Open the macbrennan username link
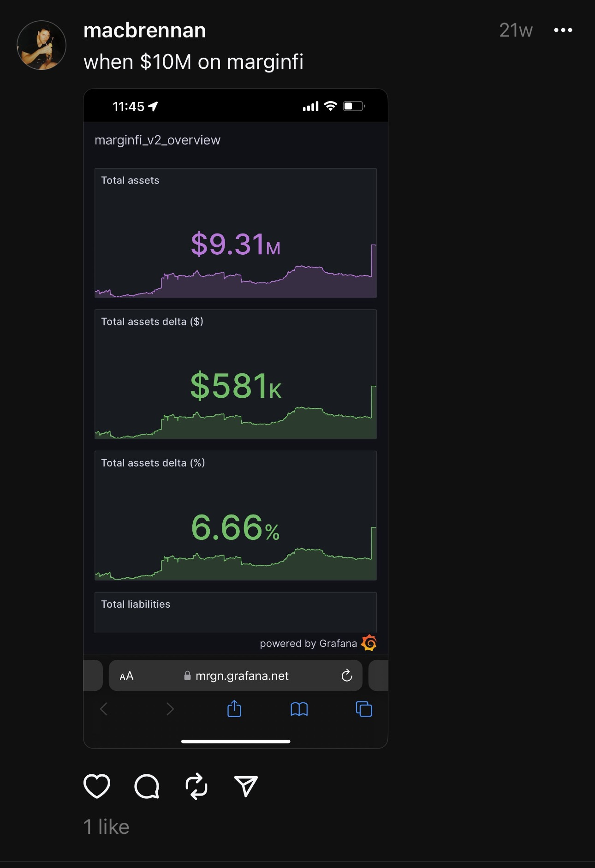 [x=144, y=30]
